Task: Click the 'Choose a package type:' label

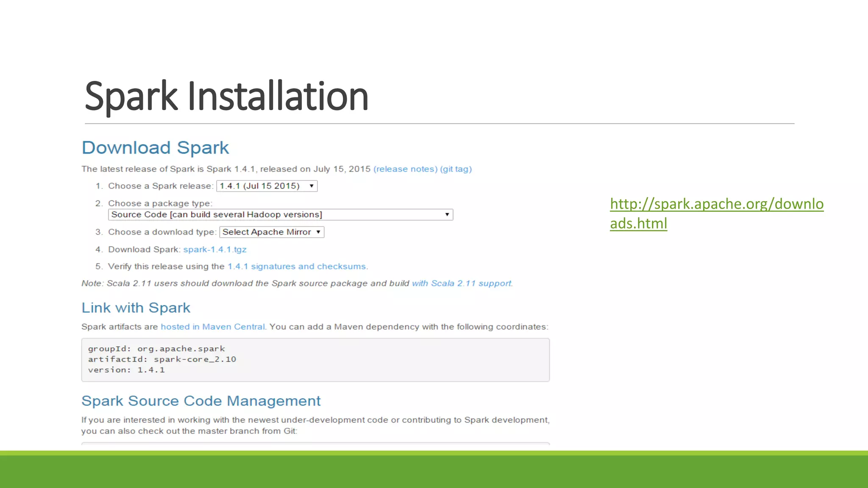Action: pyautogui.click(x=160, y=203)
